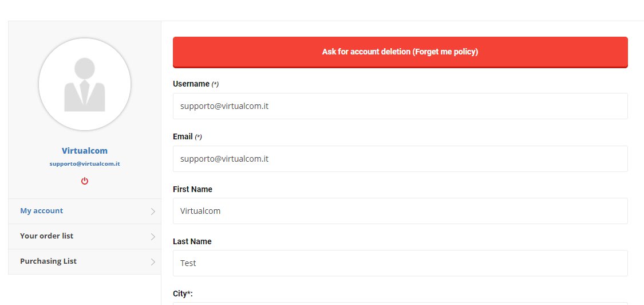Image resolution: width=644 pixels, height=305 pixels.
Task: Click the sidebar supporto@virtualcom.it email link
Action: tap(85, 164)
